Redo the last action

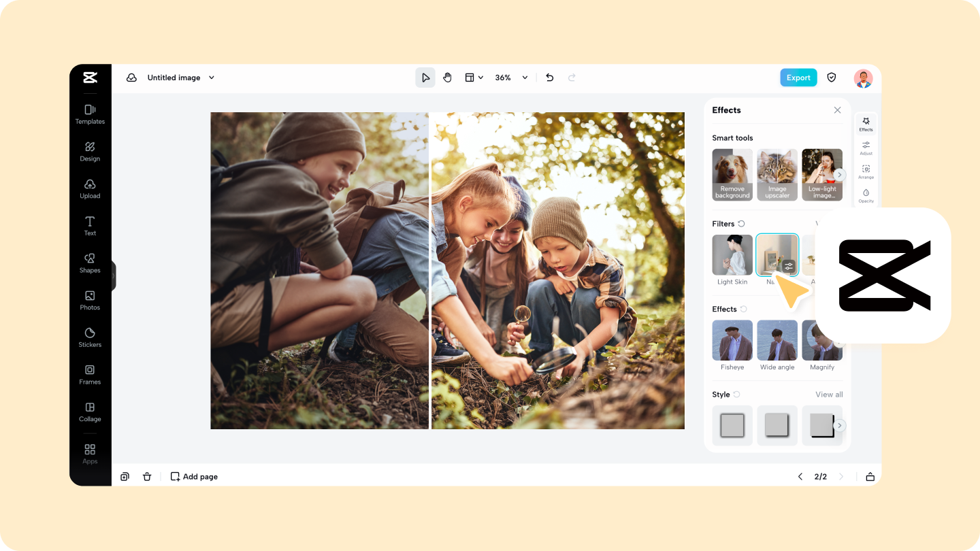coord(572,78)
